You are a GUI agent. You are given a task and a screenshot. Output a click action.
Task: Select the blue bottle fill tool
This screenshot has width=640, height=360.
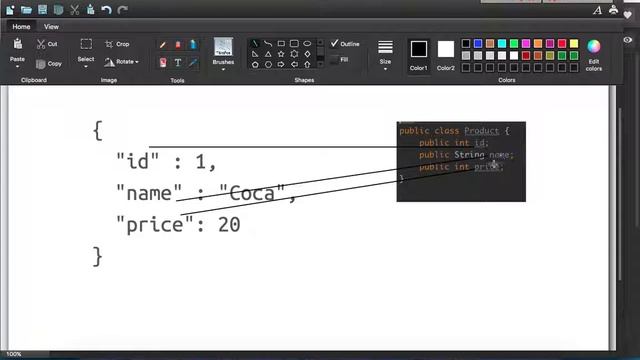[193, 44]
